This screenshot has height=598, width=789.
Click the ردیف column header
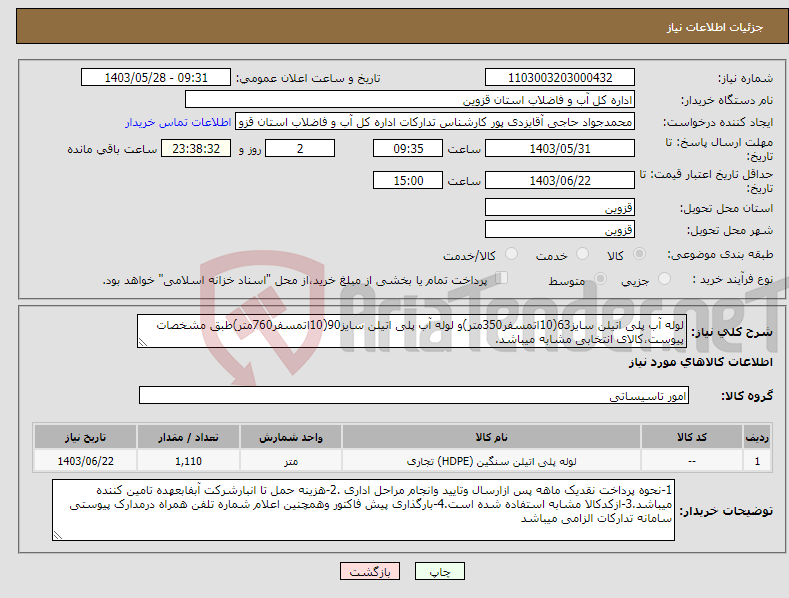757,437
